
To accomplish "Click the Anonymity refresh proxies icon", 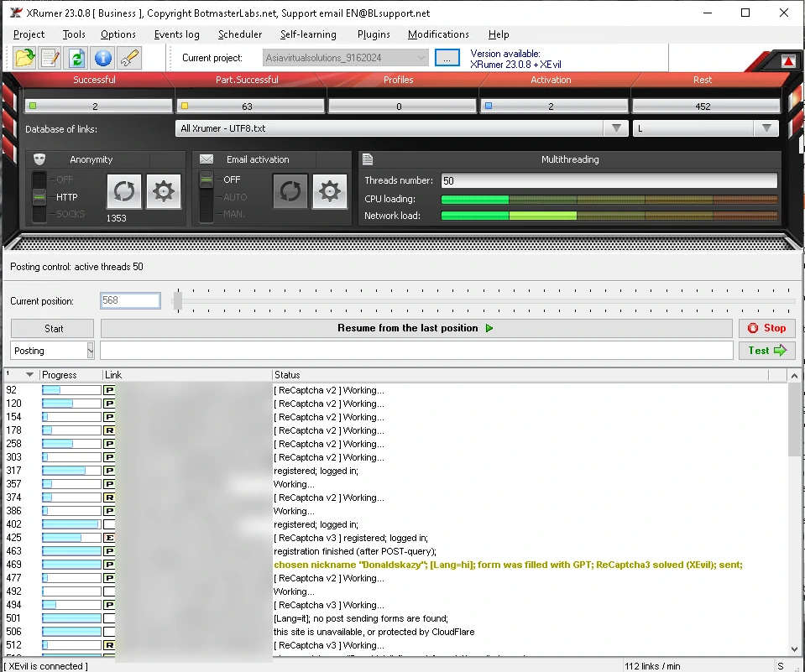I will (124, 191).
